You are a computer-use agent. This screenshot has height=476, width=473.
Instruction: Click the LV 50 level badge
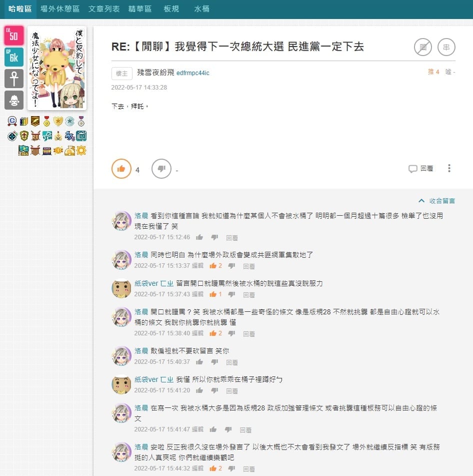point(14,36)
